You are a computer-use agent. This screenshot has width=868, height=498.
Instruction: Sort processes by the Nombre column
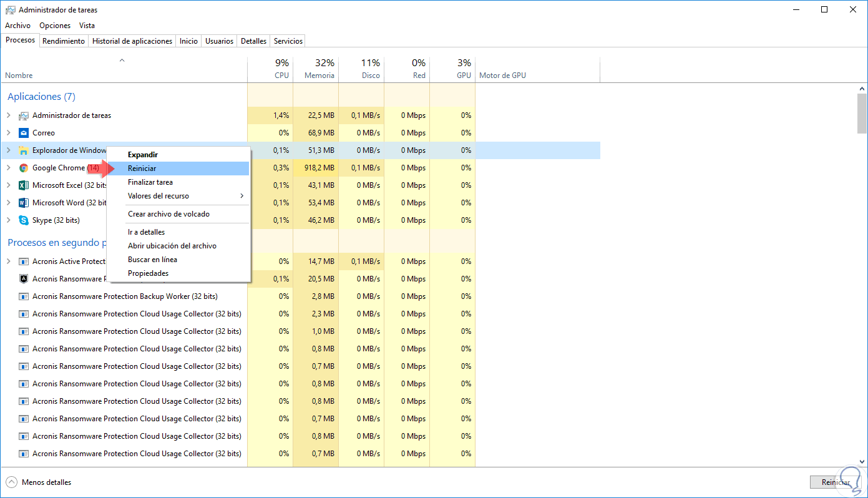124,69
